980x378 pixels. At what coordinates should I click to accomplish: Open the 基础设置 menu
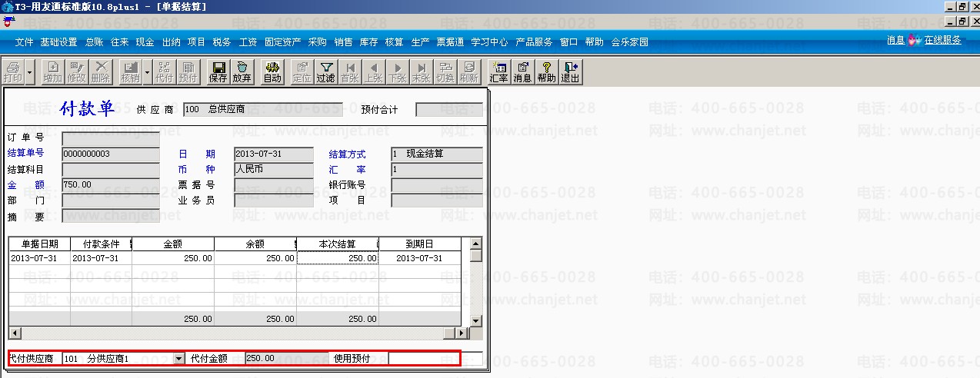[58, 42]
